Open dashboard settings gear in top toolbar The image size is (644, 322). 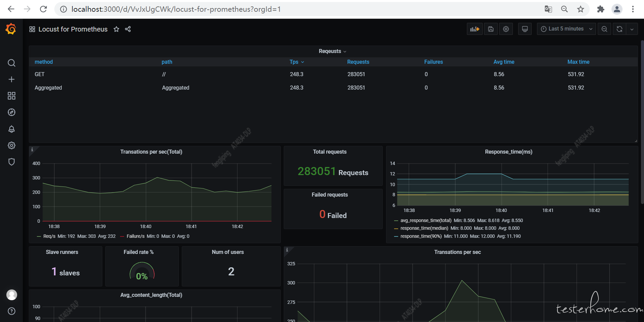506,29
